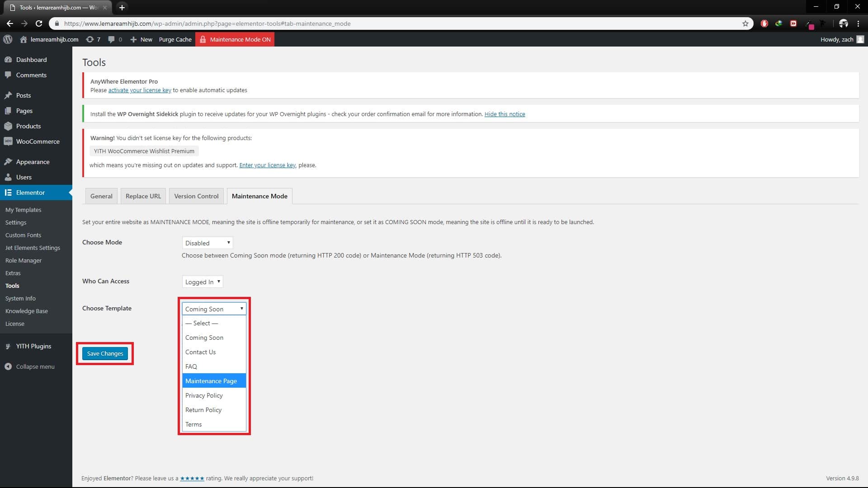Click the browser forward arrow
Image resolution: width=868 pixels, height=488 pixels.
24,23
